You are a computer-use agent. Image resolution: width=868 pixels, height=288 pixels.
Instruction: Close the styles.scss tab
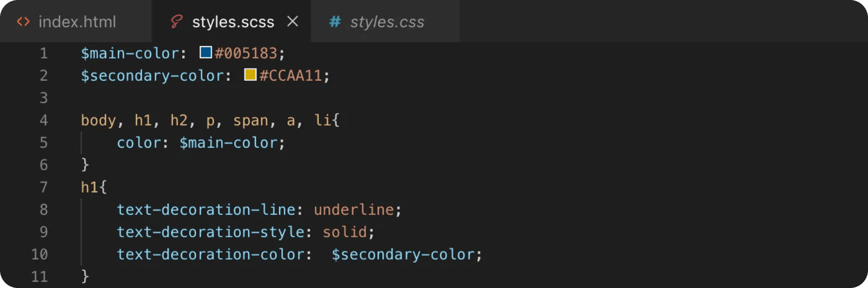[x=293, y=21]
